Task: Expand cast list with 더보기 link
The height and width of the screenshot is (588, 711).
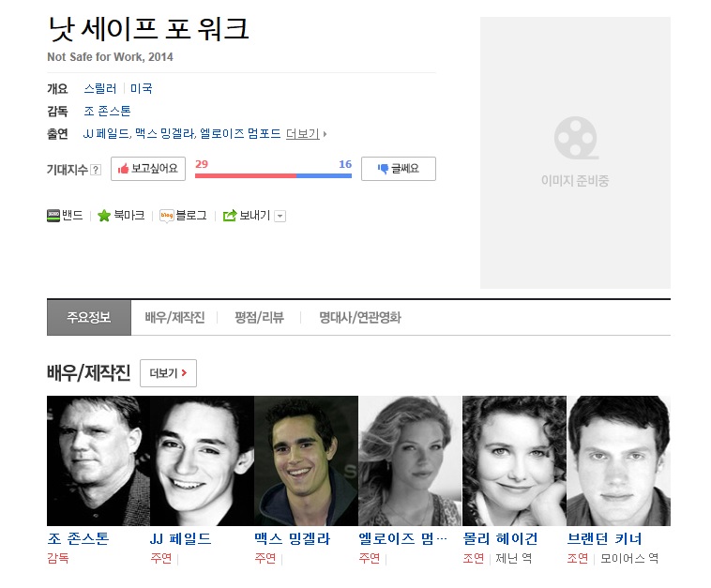Action: click(306, 134)
